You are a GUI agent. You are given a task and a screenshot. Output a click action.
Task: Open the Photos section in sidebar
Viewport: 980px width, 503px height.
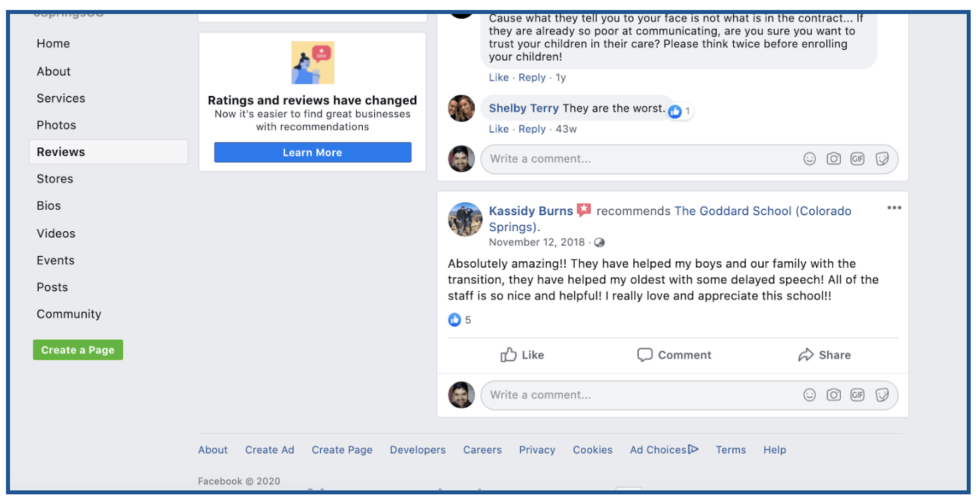[x=57, y=125]
